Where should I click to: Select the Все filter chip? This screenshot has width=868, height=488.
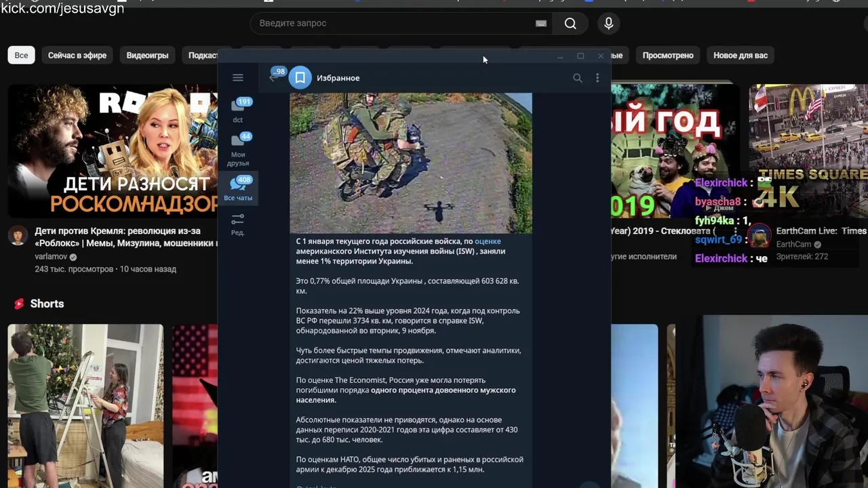pyautogui.click(x=21, y=56)
